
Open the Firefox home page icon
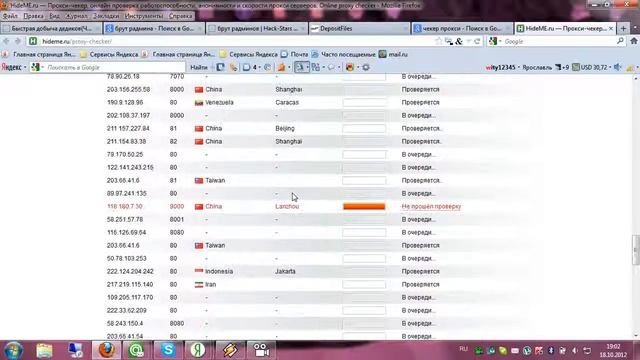pos(634,41)
